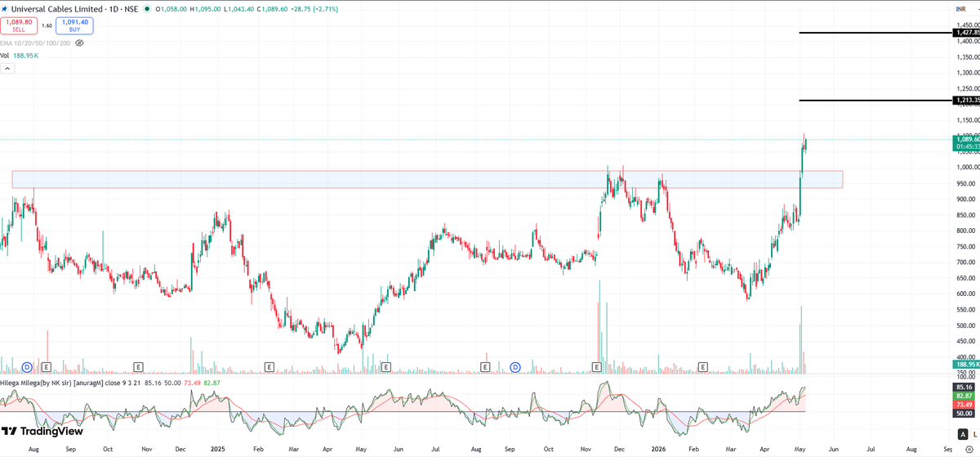Viewport: 980px width, 457px height.
Task: Select the Vol 188.95K indicator legend
Action: [20, 56]
